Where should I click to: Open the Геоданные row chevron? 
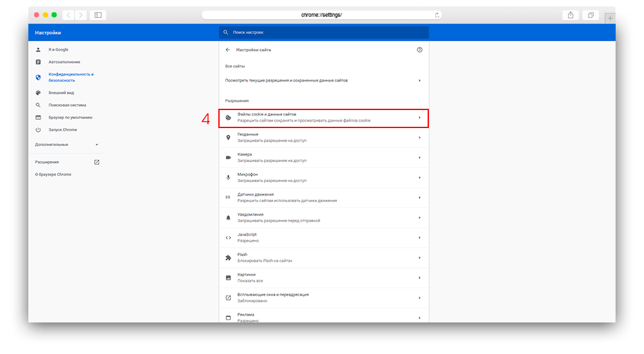coord(419,138)
